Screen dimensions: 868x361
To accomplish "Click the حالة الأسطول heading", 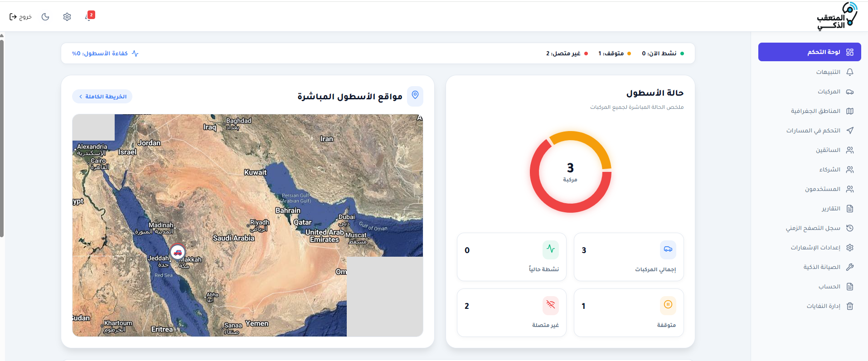I will point(655,93).
